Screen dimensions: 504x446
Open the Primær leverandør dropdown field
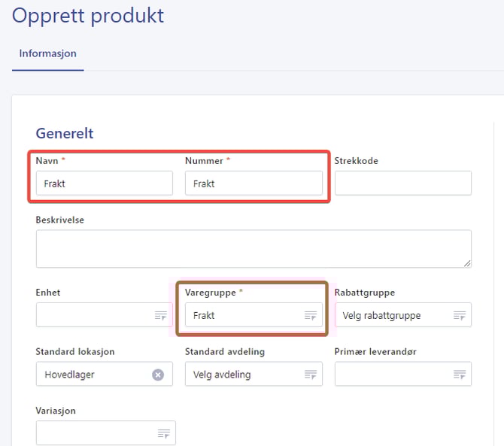(391, 375)
